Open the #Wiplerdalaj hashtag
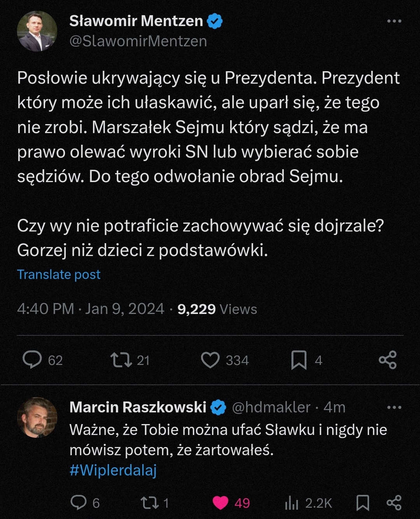Viewport: 420px width, 519px height. point(113,470)
